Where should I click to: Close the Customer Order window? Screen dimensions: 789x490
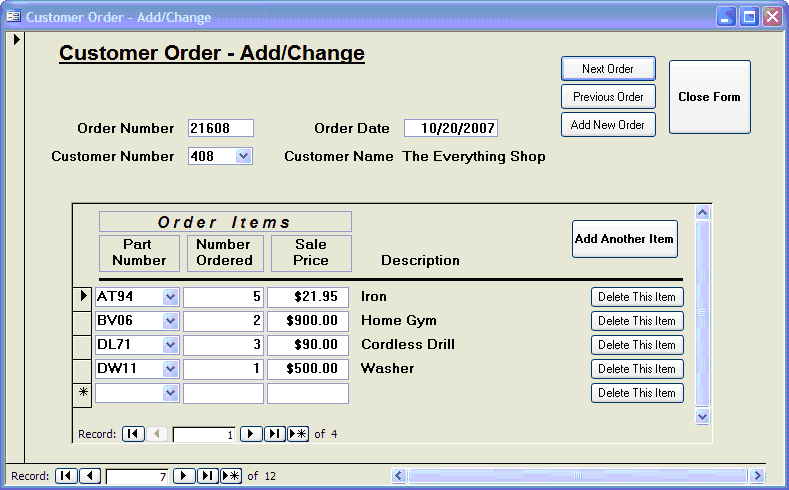tap(772, 17)
